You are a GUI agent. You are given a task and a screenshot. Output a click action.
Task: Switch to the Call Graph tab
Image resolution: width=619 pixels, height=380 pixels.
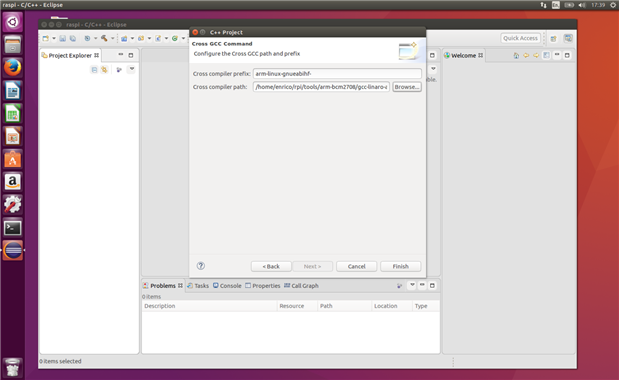(x=301, y=286)
